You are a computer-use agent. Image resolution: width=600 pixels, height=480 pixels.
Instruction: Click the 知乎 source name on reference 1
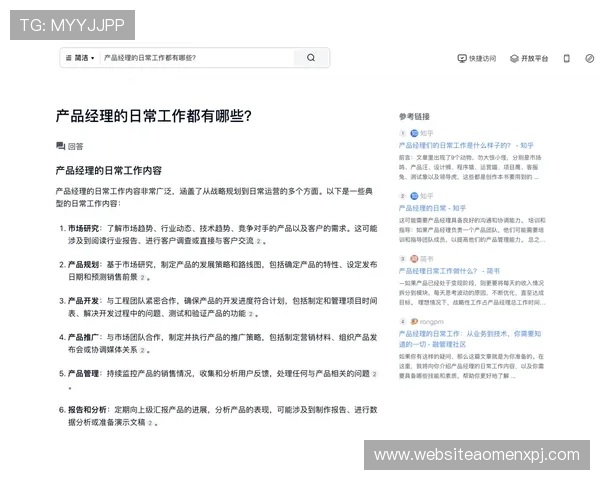tap(427, 133)
